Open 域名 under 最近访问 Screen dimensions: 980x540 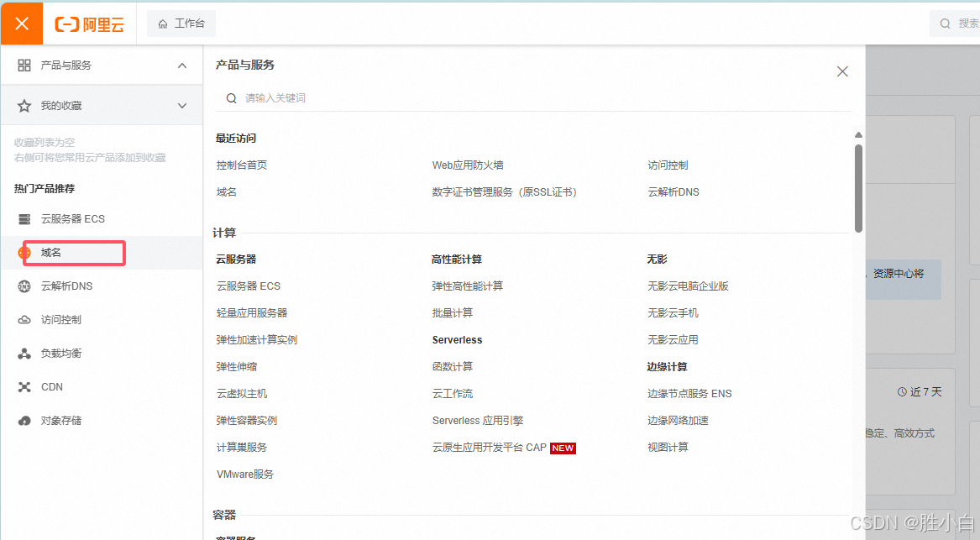click(x=226, y=191)
